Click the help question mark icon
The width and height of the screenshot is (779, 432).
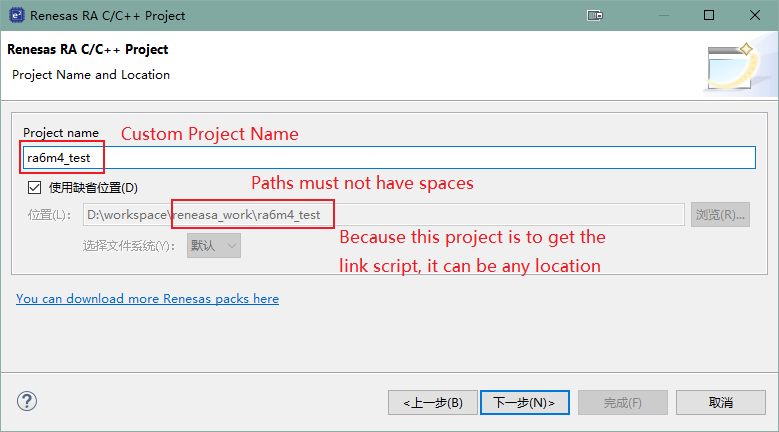point(27,401)
